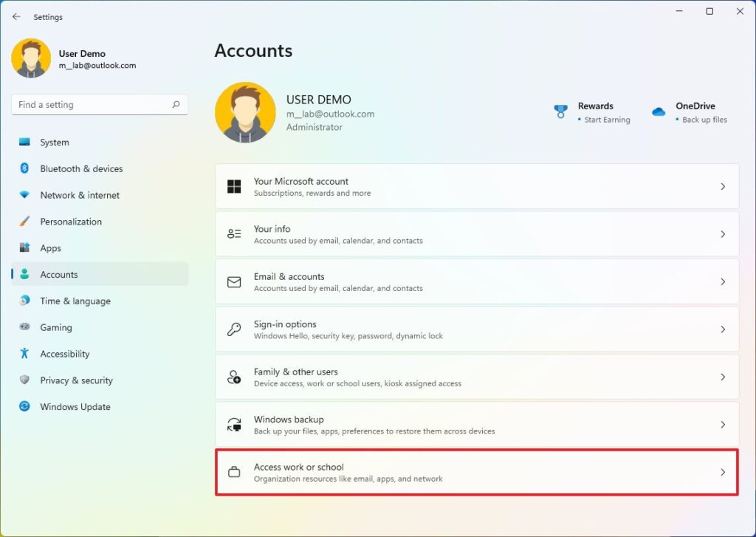
Task: Click the OneDrive cloud icon
Action: click(658, 111)
